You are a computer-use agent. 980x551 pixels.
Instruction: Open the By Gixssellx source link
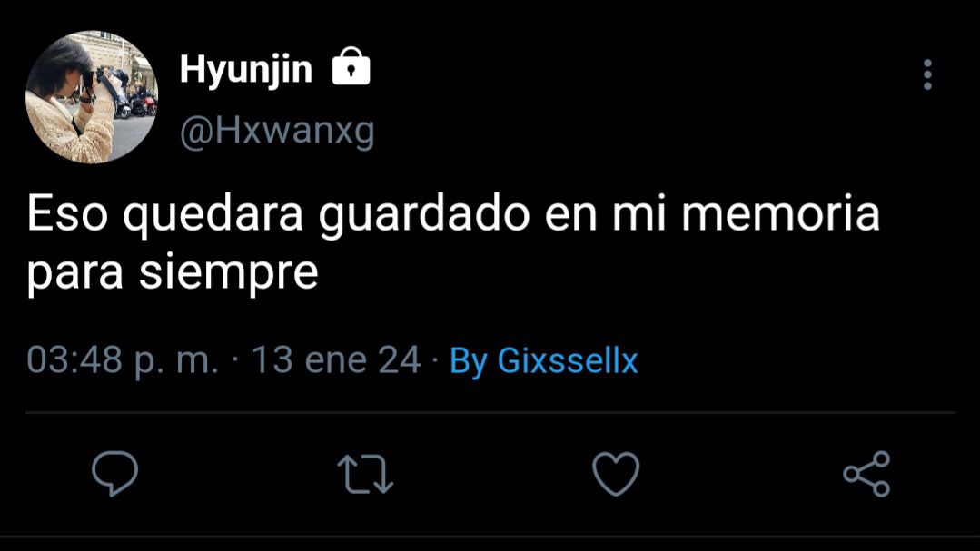click(x=544, y=361)
